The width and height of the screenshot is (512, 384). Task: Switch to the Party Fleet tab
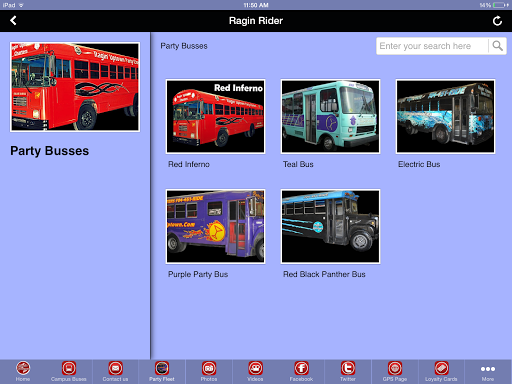pyautogui.click(x=162, y=371)
